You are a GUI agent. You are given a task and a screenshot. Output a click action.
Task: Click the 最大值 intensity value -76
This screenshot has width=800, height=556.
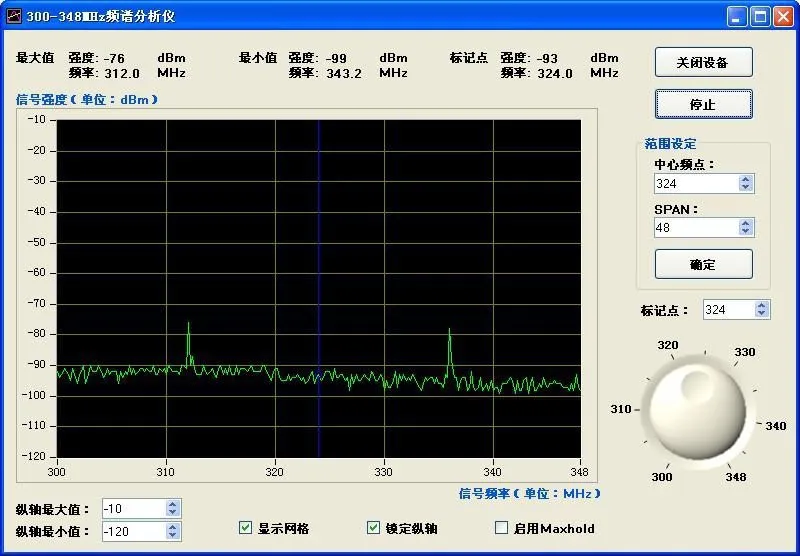(x=113, y=58)
